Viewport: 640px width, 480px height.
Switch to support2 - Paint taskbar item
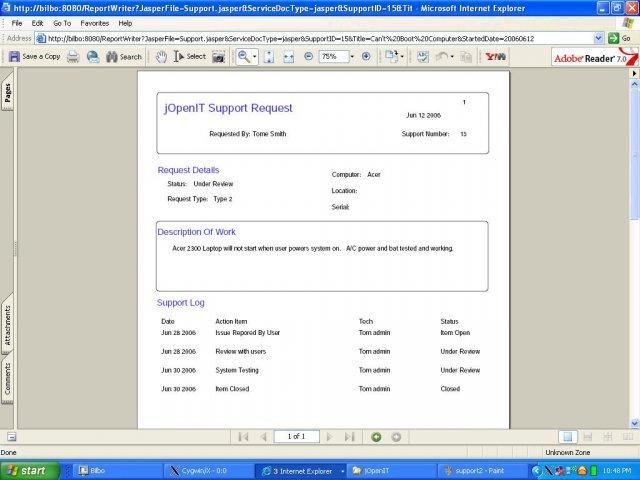482,471
